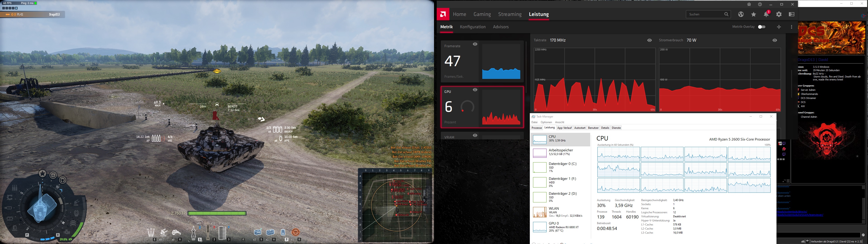Open notifications bell with badge

[x=766, y=14]
